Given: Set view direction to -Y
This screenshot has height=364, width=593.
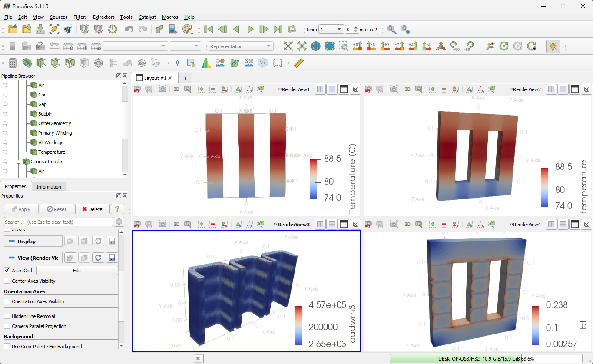Looking at the screenshot, I should click(x=399, y=46).
